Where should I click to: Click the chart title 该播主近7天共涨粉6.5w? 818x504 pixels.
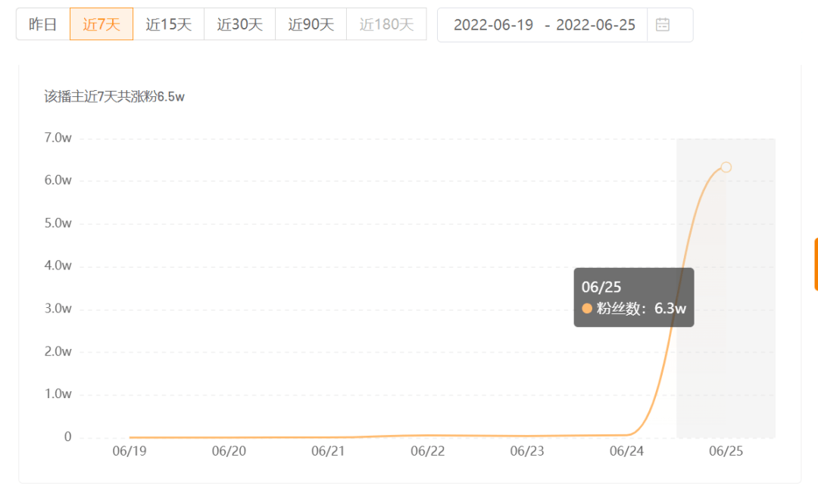click(114, 97)
